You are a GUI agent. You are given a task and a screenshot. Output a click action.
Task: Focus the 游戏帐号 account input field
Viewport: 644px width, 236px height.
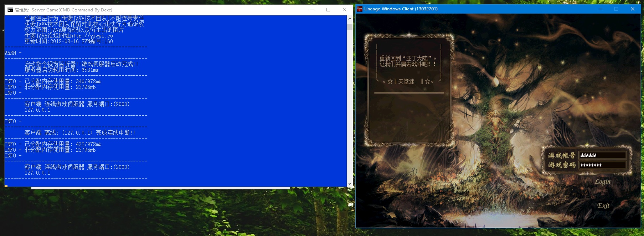click(x=603, y=155)
